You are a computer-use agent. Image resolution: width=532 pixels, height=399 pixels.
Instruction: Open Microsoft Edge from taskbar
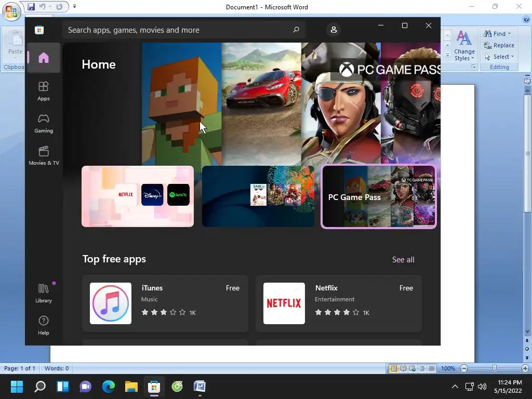click(108, 387)
